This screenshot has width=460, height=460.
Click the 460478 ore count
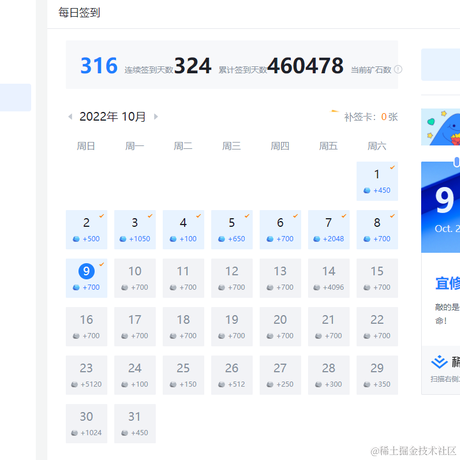(x=305, y=65)
